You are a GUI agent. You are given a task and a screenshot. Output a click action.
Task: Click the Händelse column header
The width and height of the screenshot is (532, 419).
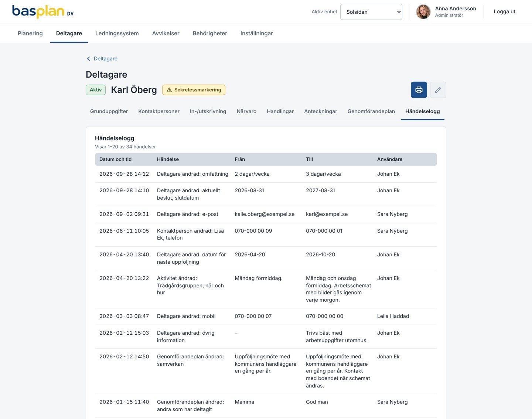point(168,159)
